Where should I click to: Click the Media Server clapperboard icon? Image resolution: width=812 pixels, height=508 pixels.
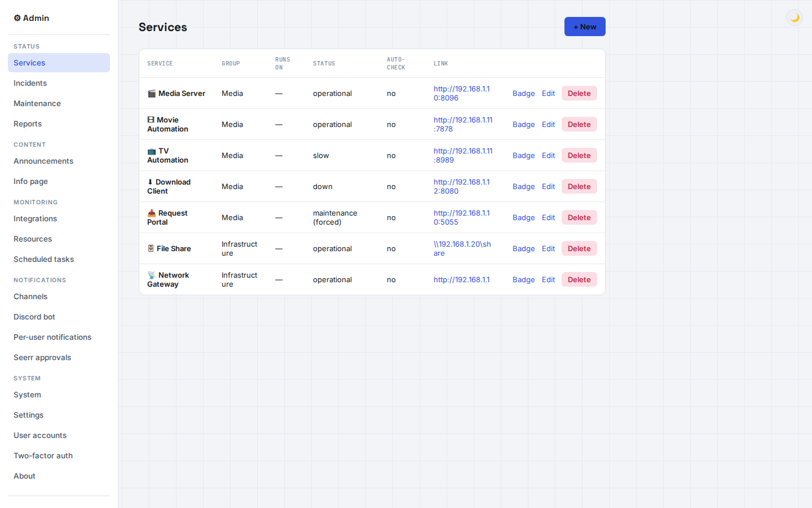click(x=152, y=94)
